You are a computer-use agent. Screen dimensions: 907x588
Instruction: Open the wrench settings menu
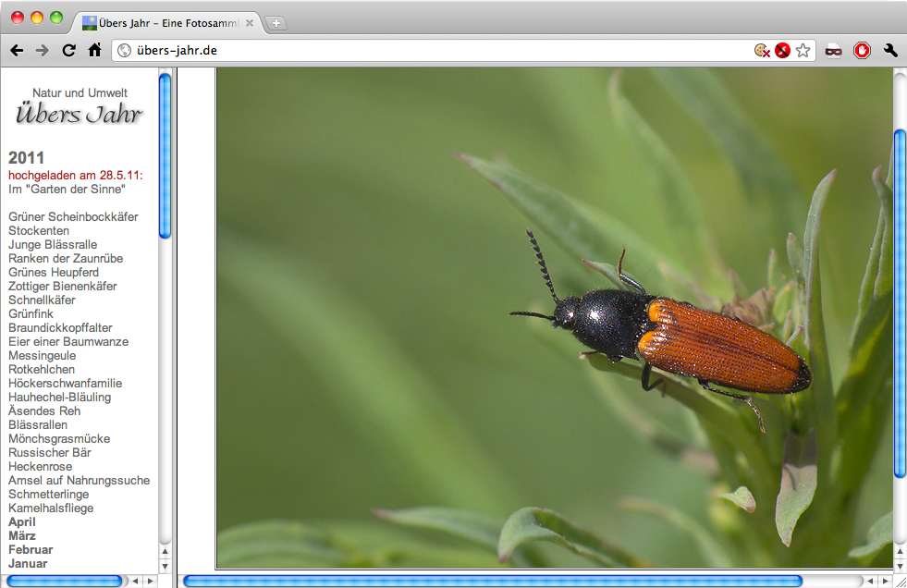(890, 51)
